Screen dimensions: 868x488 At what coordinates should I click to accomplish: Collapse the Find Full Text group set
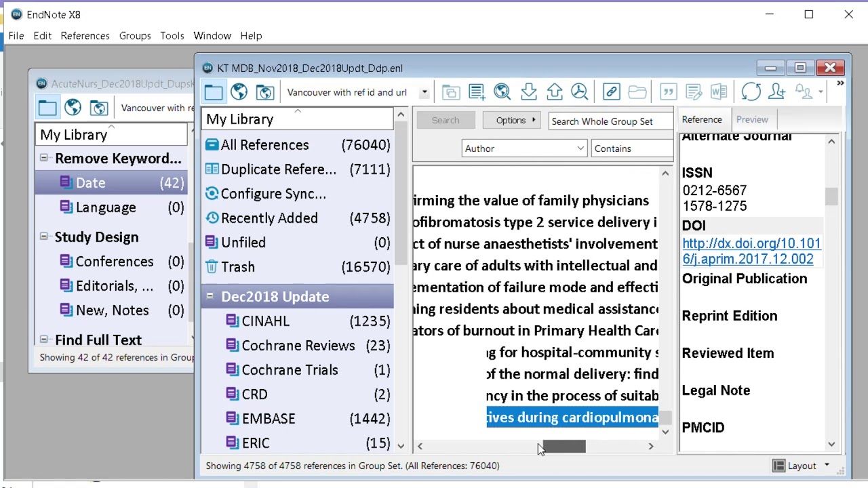coord(43,340)
